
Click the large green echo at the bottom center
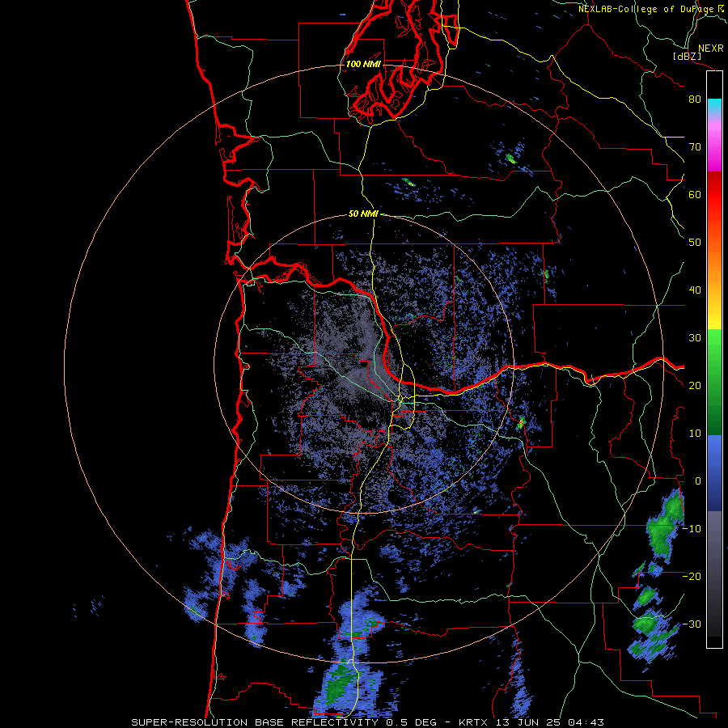tap(341, 682)
